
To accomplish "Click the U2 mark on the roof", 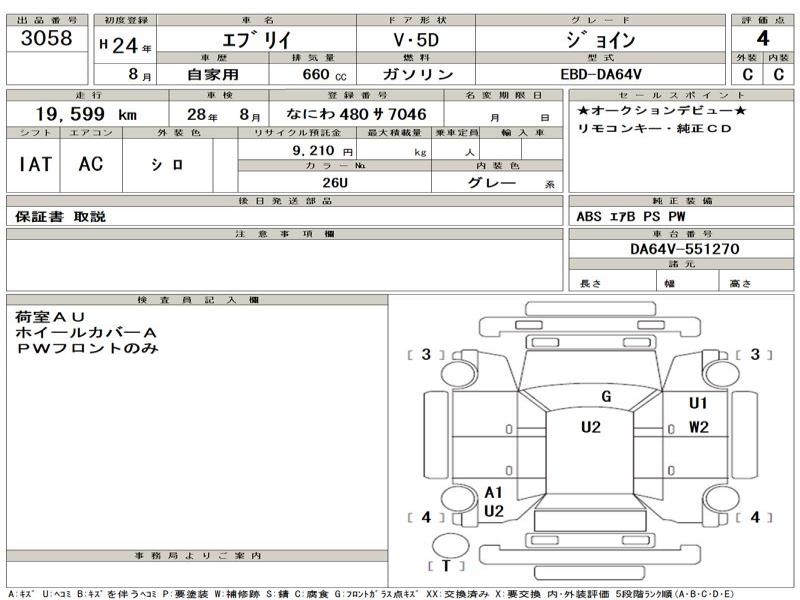I will [x=591, y=428].
